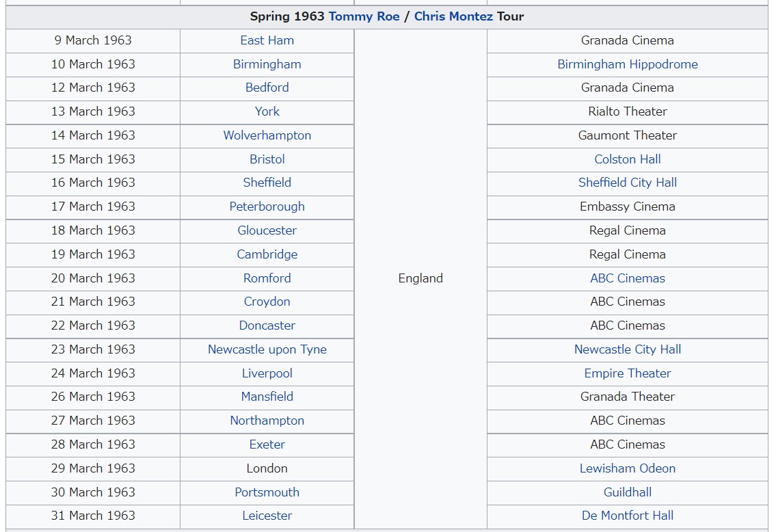Follow the Colston Hall venue link
Viewport: 776px width, 532px height.
pos(628,159)
